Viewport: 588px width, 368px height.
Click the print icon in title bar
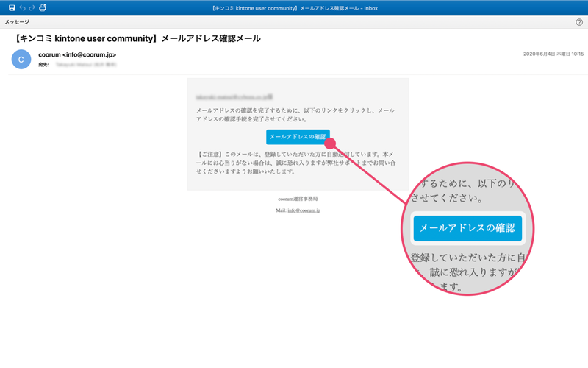(x=43, y=7)
